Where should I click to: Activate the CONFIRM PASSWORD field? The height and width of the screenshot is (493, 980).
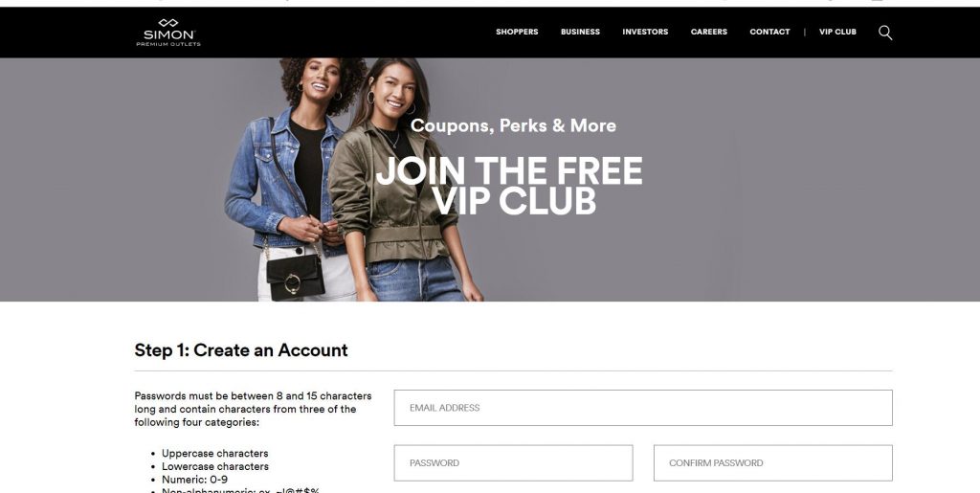coord(773,463)
